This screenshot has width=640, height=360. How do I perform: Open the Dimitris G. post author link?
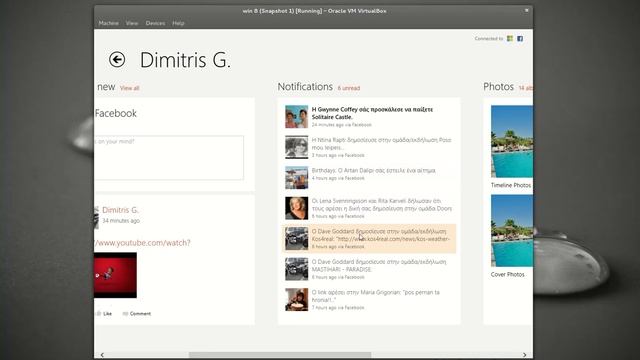[x=120, y=210]
